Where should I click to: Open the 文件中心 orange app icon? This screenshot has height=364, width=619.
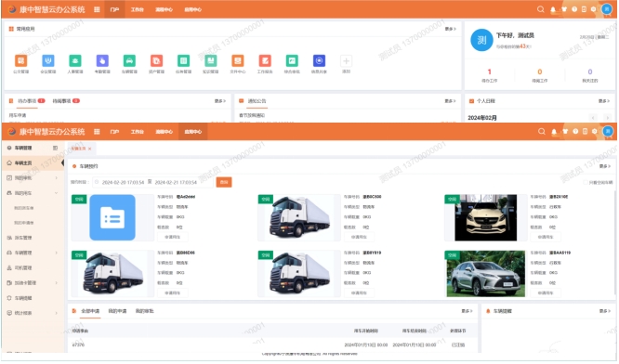pyautogui.click(x=238, y=60)
